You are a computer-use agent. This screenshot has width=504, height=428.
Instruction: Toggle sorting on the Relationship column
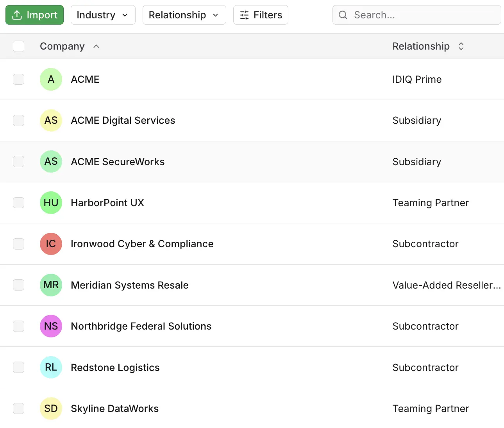pyautogui.click(x=461, y=46)
